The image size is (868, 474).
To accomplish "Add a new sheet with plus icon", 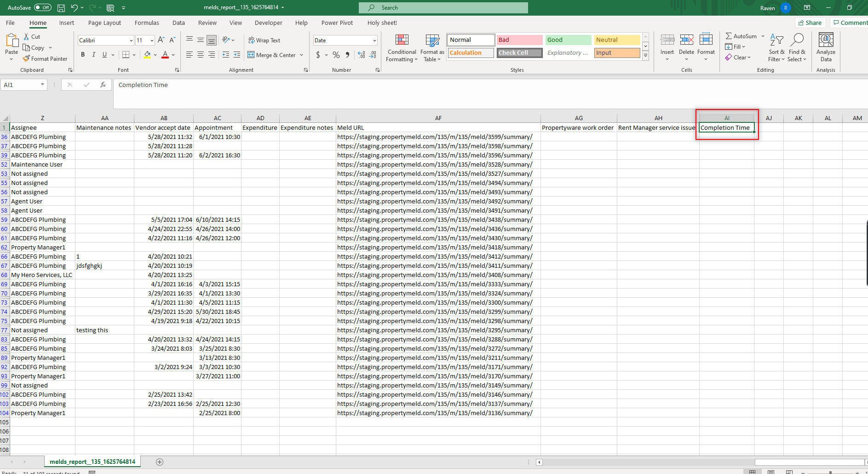I will 160,462.
